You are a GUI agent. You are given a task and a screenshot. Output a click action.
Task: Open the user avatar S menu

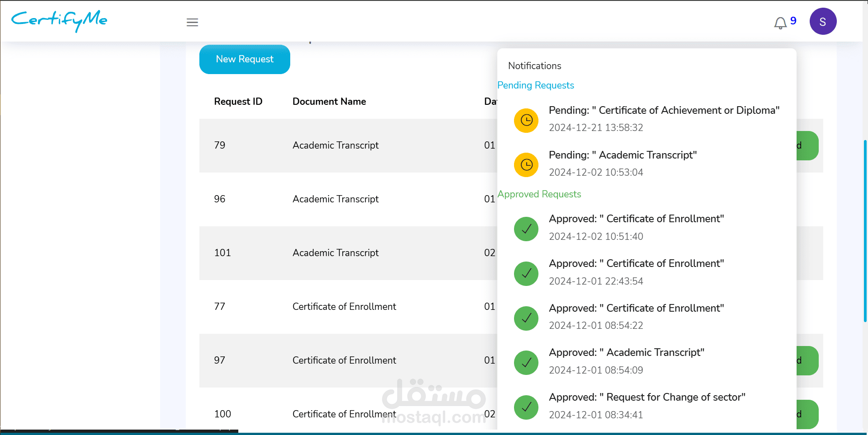823,21
